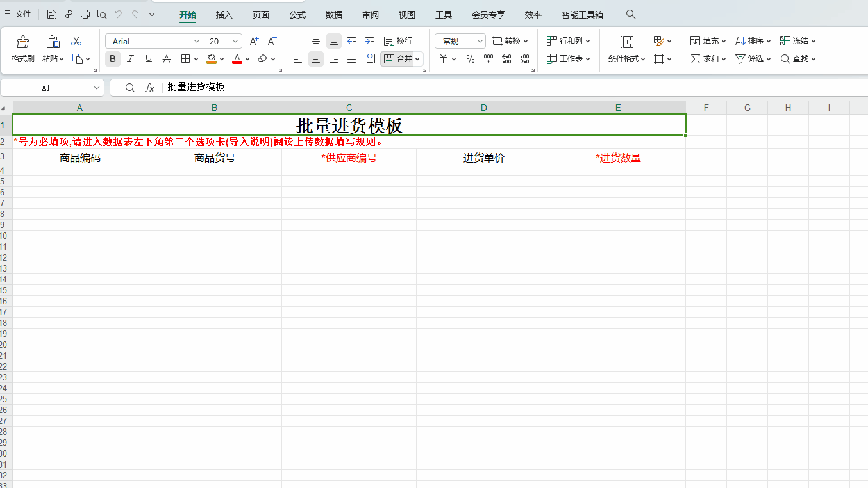Click the Save icon in quick access bar

[52, 14]
